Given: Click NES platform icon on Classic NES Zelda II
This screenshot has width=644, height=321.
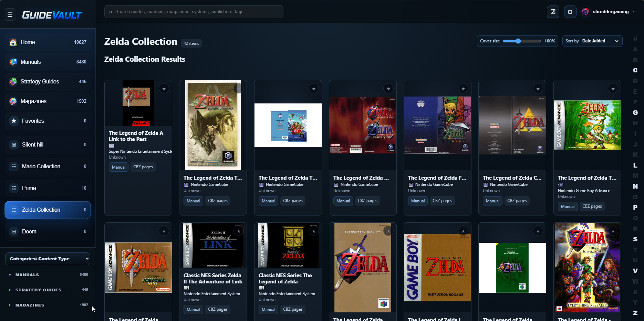Looking at the screenshot, I should tap(186, 288).
